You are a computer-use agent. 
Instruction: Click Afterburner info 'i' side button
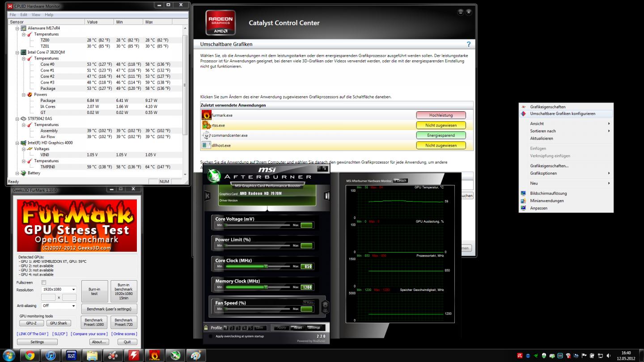326,196
